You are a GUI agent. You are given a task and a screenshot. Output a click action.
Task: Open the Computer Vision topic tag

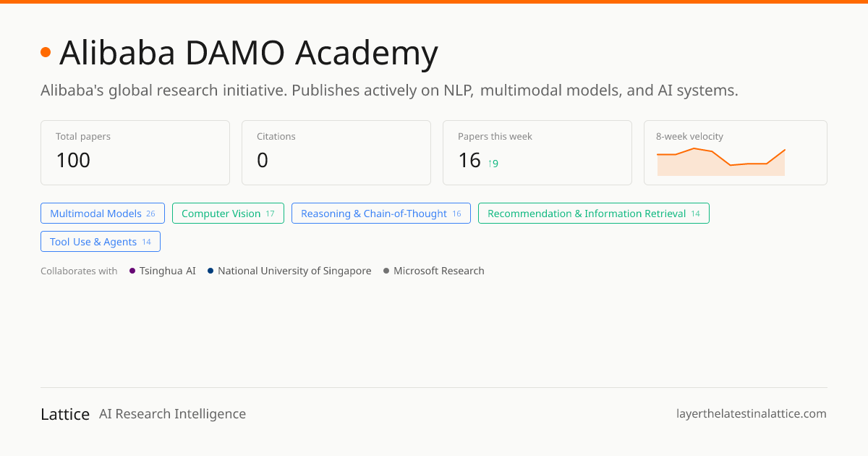(x=228, y=214)
